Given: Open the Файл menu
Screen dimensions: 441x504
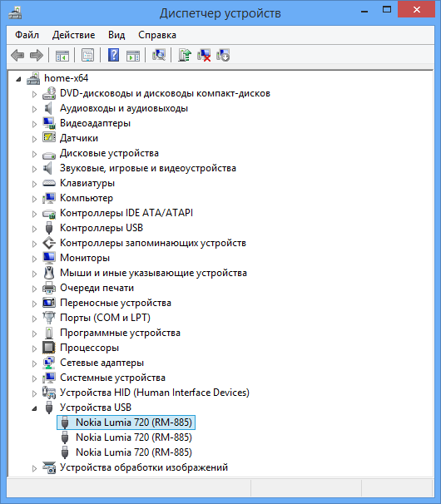Looking at the screenshot, I should pos(27,35).
